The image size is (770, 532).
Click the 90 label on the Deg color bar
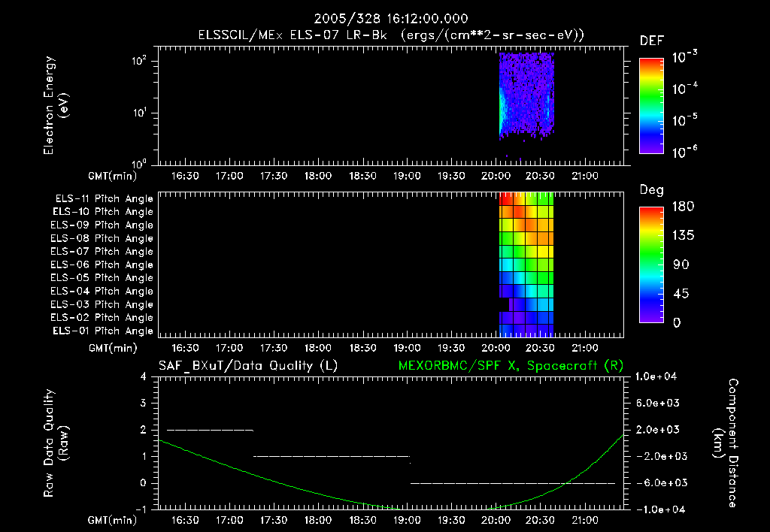[x=681, y=264]
